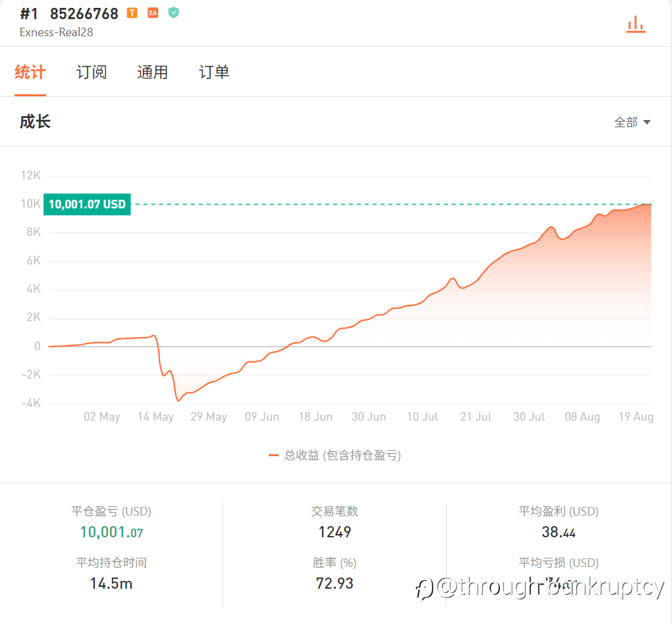The image size is (672, 623).
Task: Click the 6K y-axis label
Action: pos(34,260)
